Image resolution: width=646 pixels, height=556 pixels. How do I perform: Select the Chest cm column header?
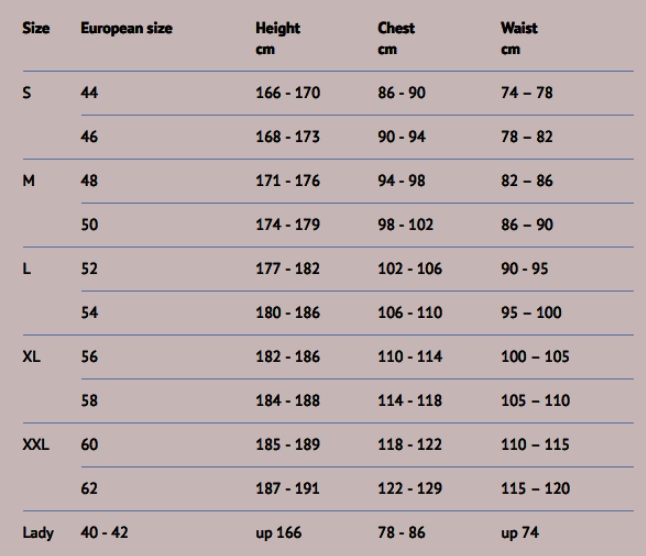[396, 38]
